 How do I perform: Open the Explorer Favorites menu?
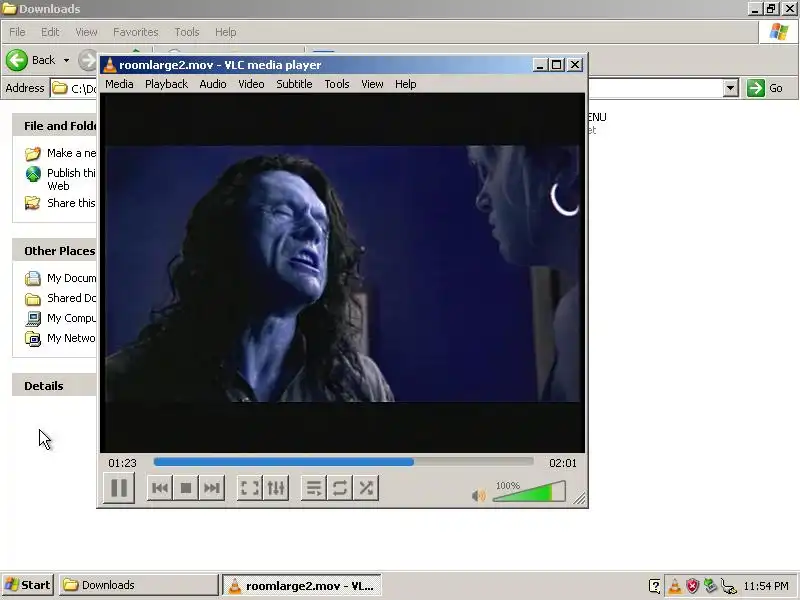[136, 32]
